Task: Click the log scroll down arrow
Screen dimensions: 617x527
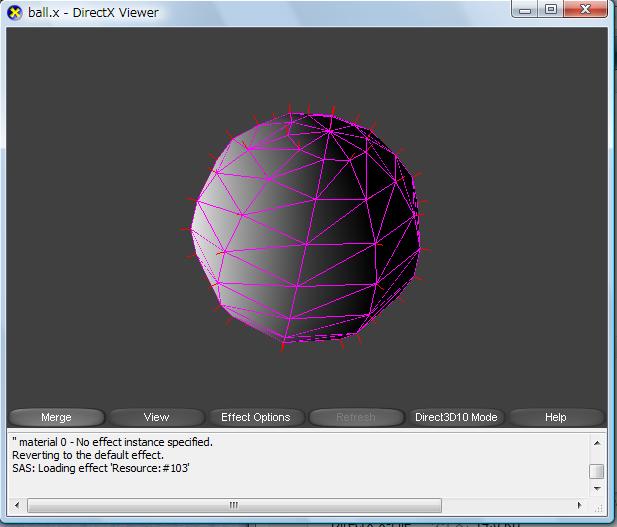Action: [597, 489]
